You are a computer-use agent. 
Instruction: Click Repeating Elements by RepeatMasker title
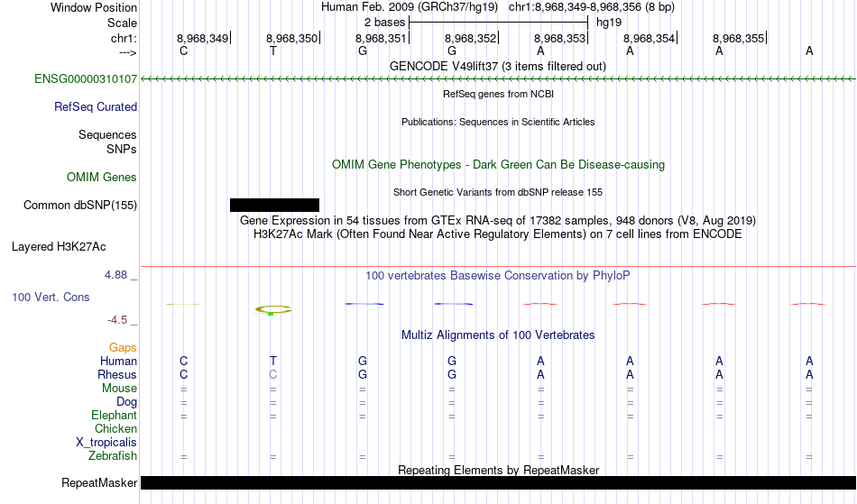[499, 470]
